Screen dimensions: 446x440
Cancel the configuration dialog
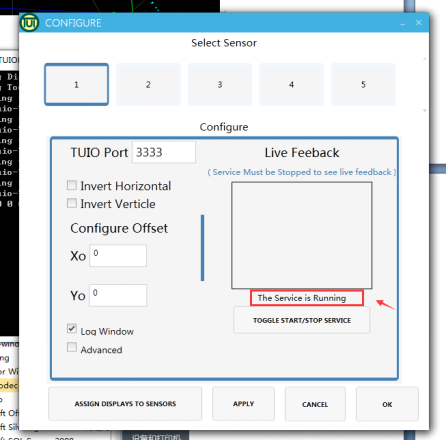click(315, 404)
